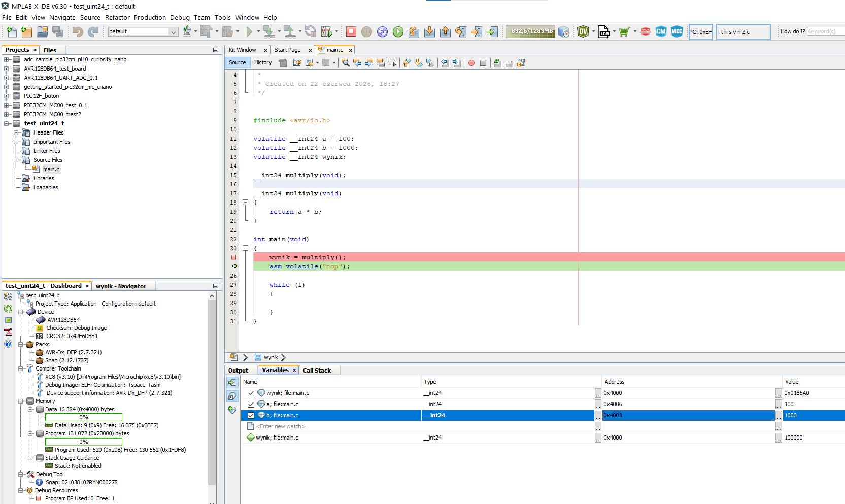Click the memory usage 832,6/1283MB indicator
This screenshot has width=845, height=504.
(531, 31)
